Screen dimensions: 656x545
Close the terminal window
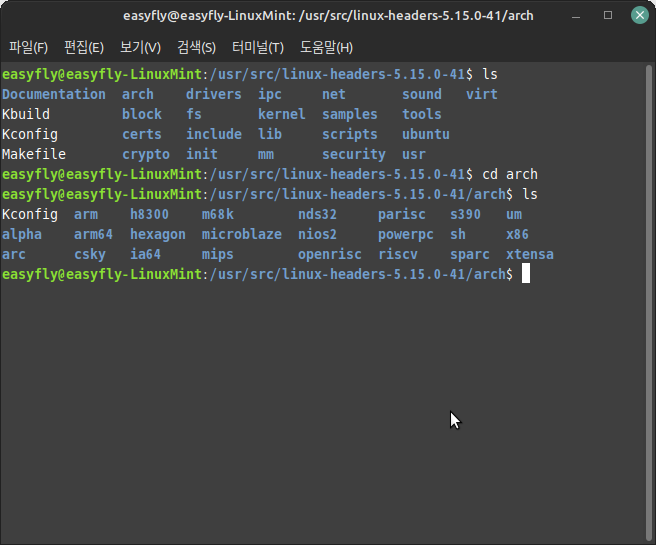640,15
